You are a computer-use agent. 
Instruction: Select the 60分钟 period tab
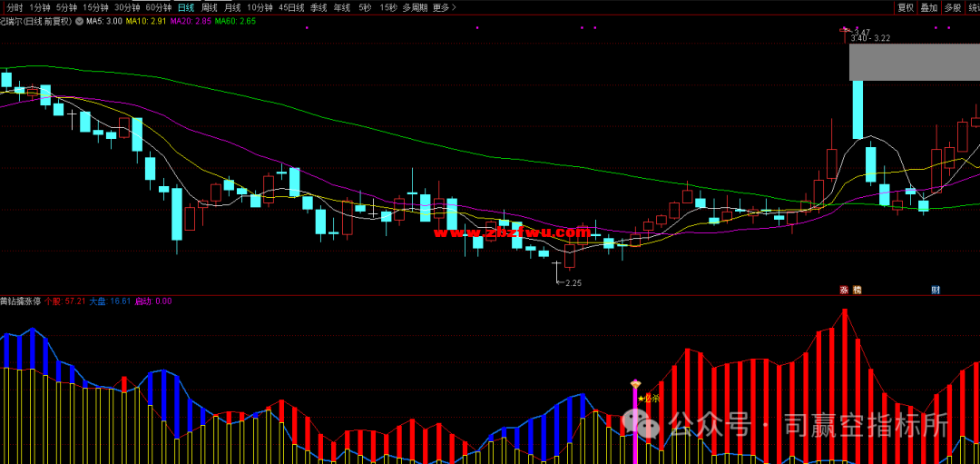(x=158, y=8)
